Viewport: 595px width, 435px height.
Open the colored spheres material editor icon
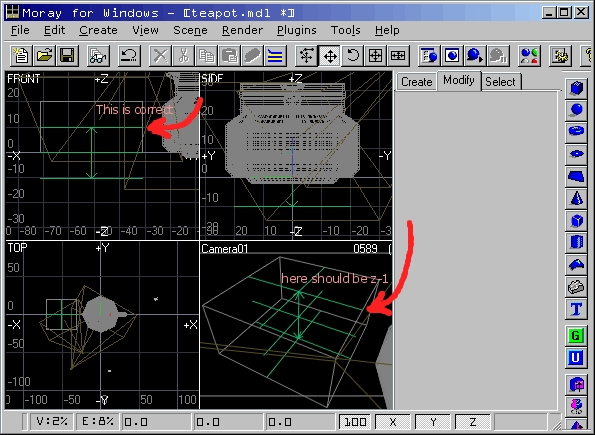point(529,56)
